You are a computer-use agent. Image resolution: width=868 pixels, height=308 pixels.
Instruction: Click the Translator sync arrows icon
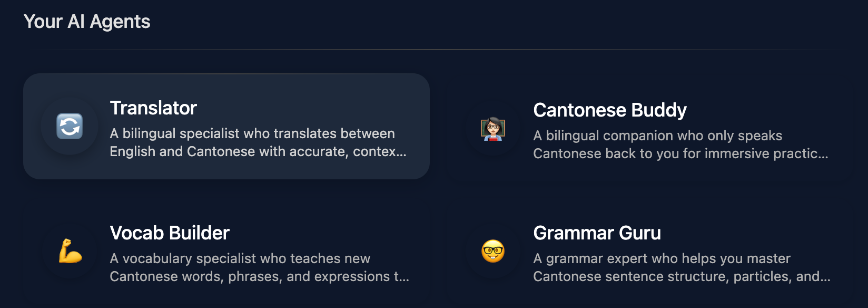70,127
